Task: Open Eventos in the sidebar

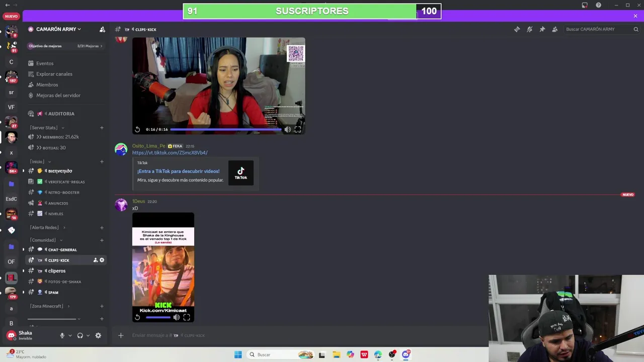Action: pos(45,63)
